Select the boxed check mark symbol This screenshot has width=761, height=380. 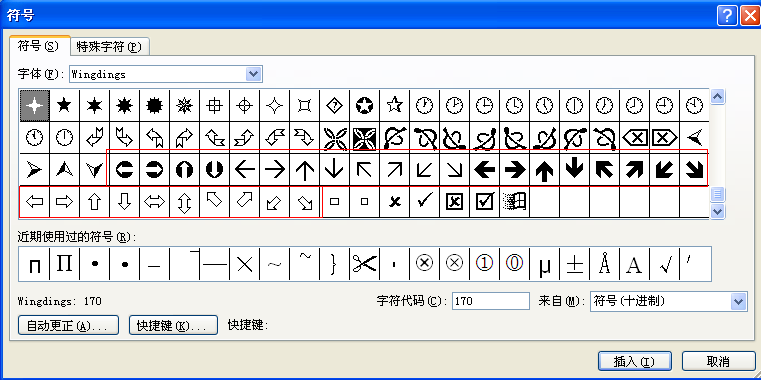click(x=485, y=201)
